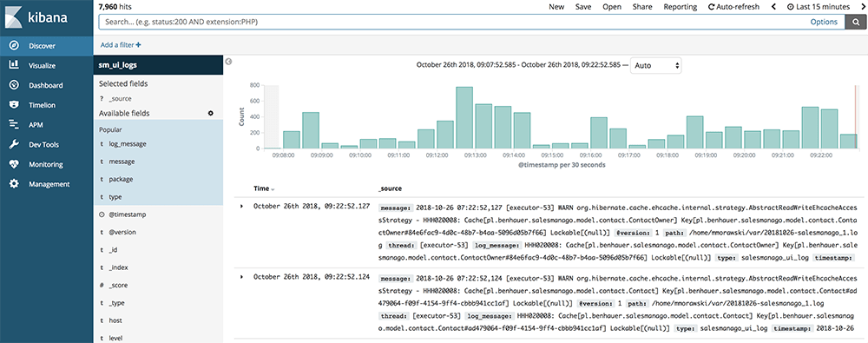Click the tallest histogram bar near 09:13:00
The width and height of the screenshot is (868, 343).
click(x=464, y=117)
